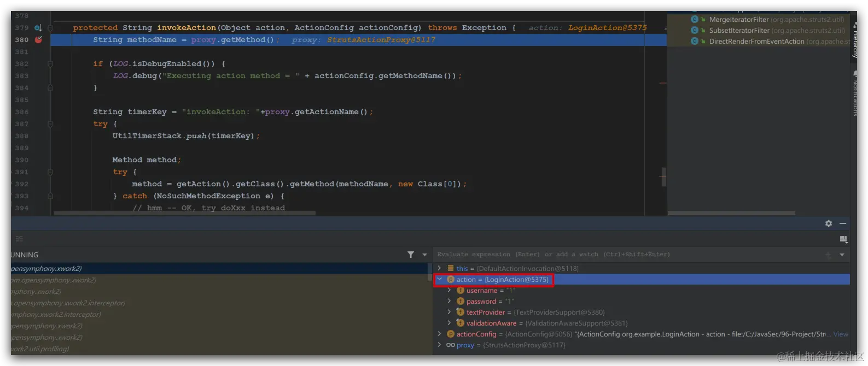
Task: Click the breakpoint marker on line 380
Action: coord(38,40)
